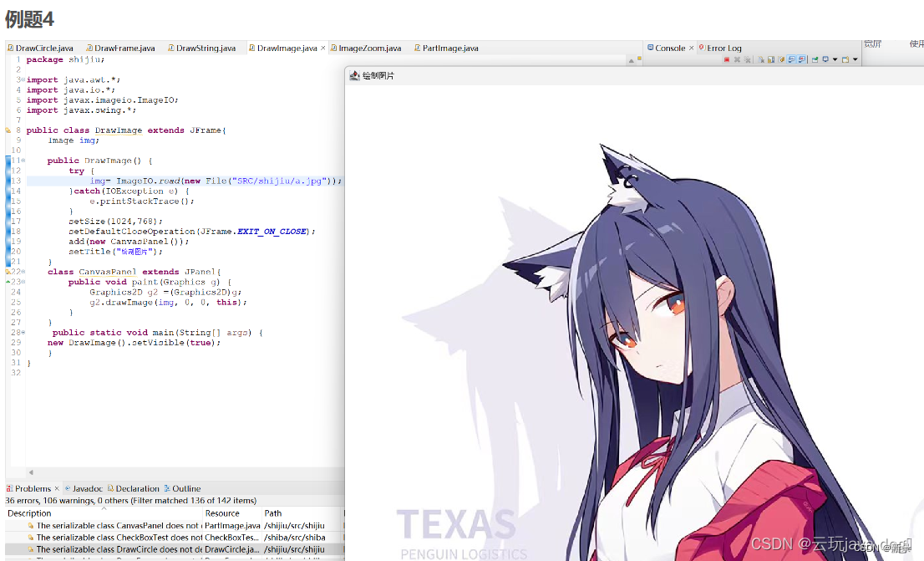Image resolution: width=924 pixels, height=561 pixels.
Task: Expand the folded imports at line 3
Action: click(23, 79)
